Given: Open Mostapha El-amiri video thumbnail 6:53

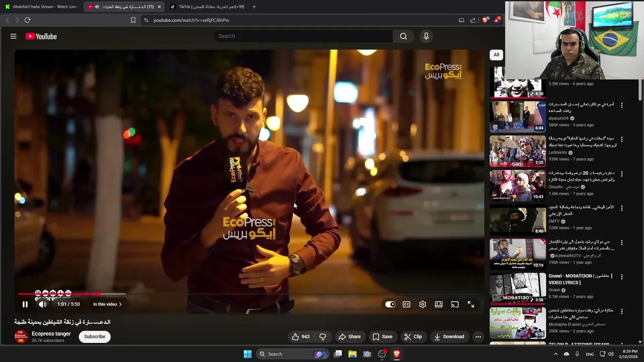Looking at the screenshot, I should [518, 323].
